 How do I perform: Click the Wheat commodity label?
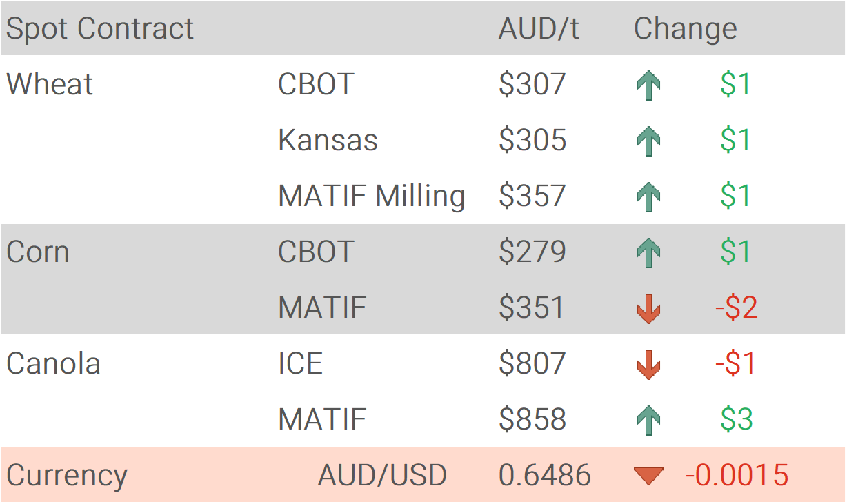(50, 85)
